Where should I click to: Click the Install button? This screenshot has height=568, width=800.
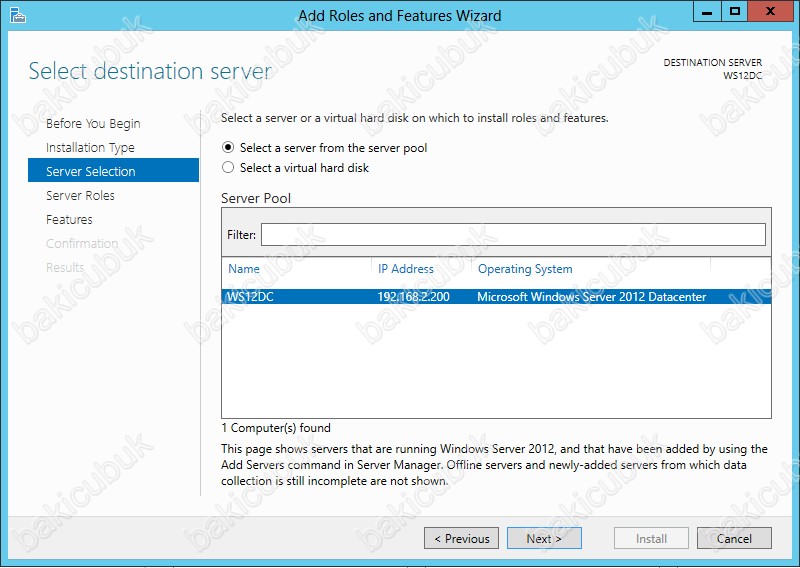(651, 538)
